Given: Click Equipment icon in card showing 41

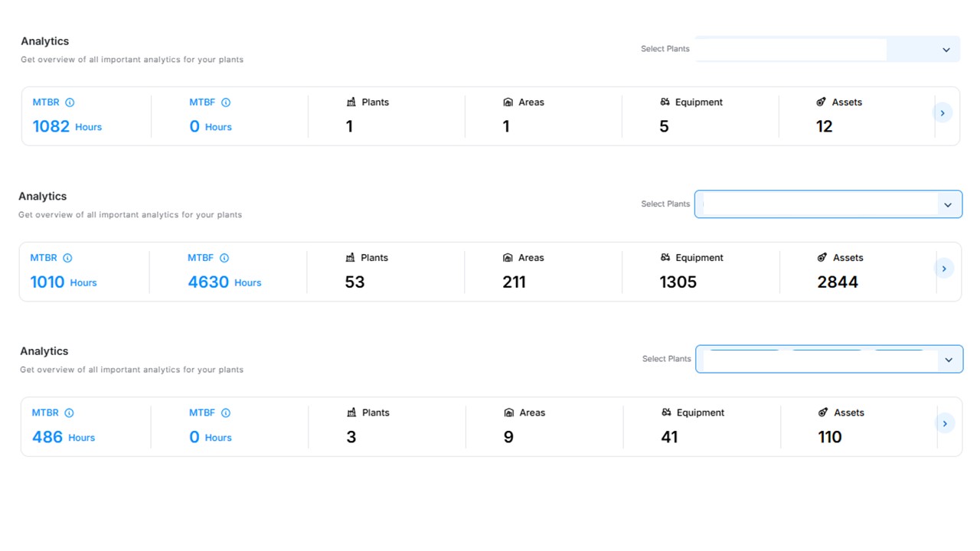Looking at the screenshot, I should [666, 412].
